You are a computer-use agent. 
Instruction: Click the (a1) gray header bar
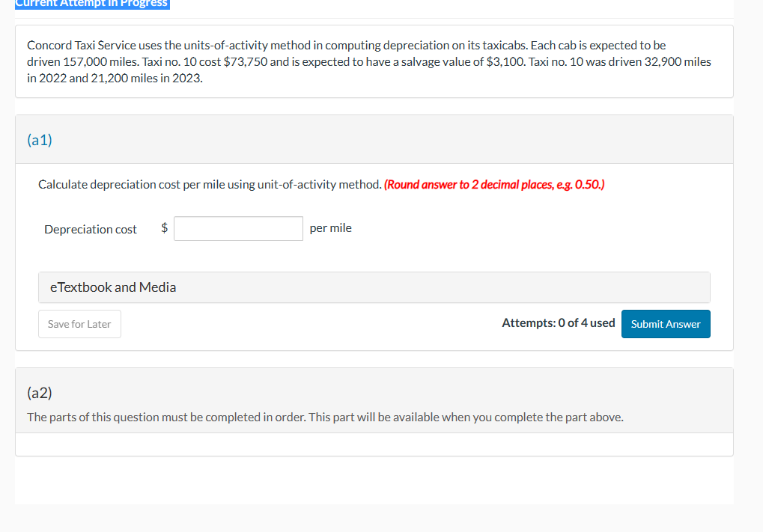374,139
